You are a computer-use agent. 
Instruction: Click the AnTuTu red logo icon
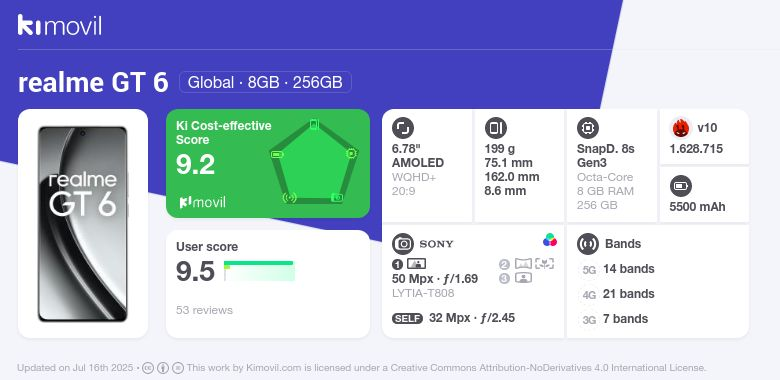point(681,128)
